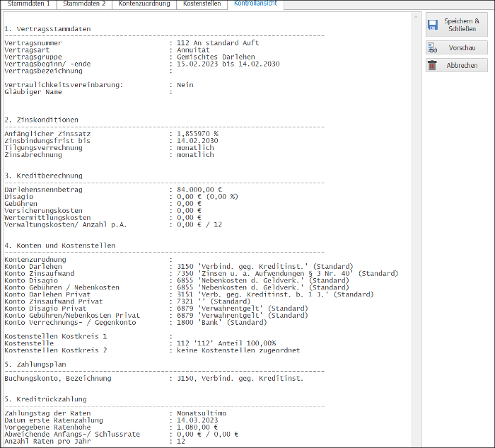
Task: Click the loan amount '84.000,00 €'
Action: point(199,190)
